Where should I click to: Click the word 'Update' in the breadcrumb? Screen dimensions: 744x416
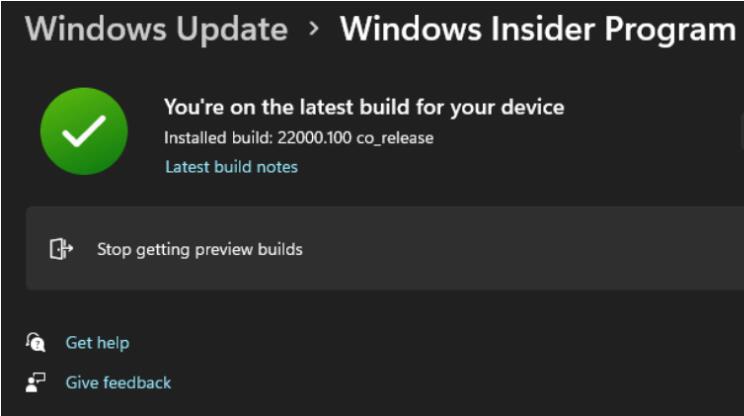click(x=231, y=29)
